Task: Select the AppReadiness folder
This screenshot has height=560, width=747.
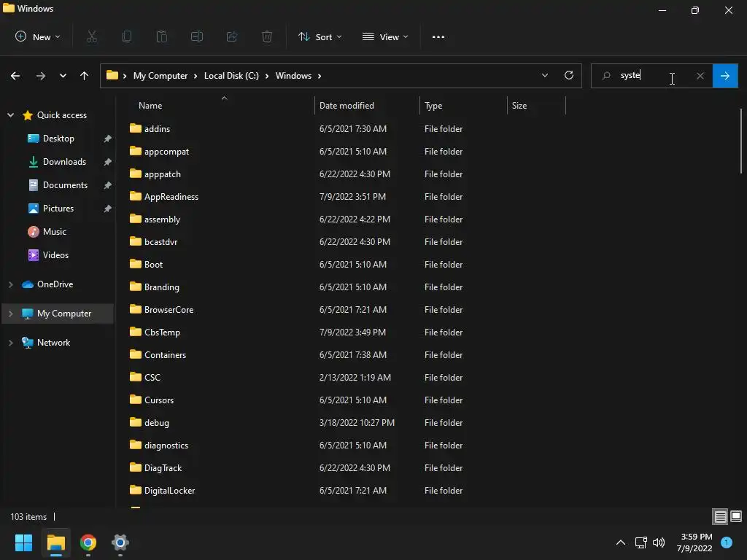Action: tap(171, 197)
